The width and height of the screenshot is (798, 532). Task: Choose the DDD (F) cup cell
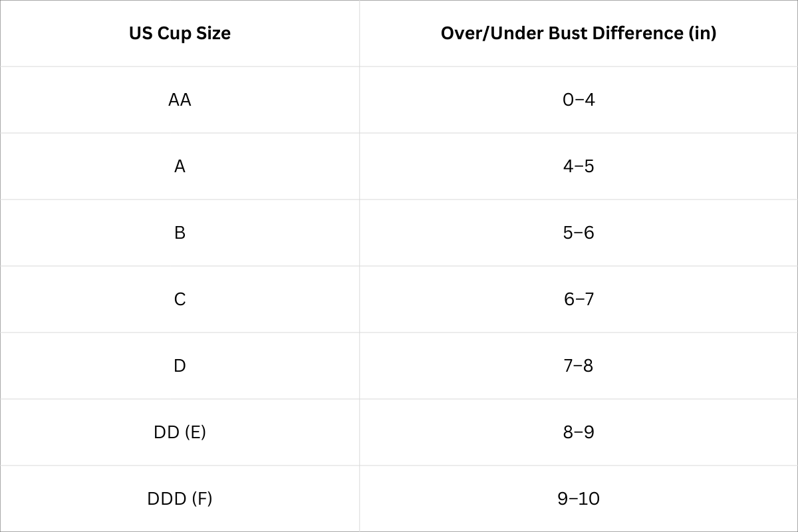(x=180, y=499)
